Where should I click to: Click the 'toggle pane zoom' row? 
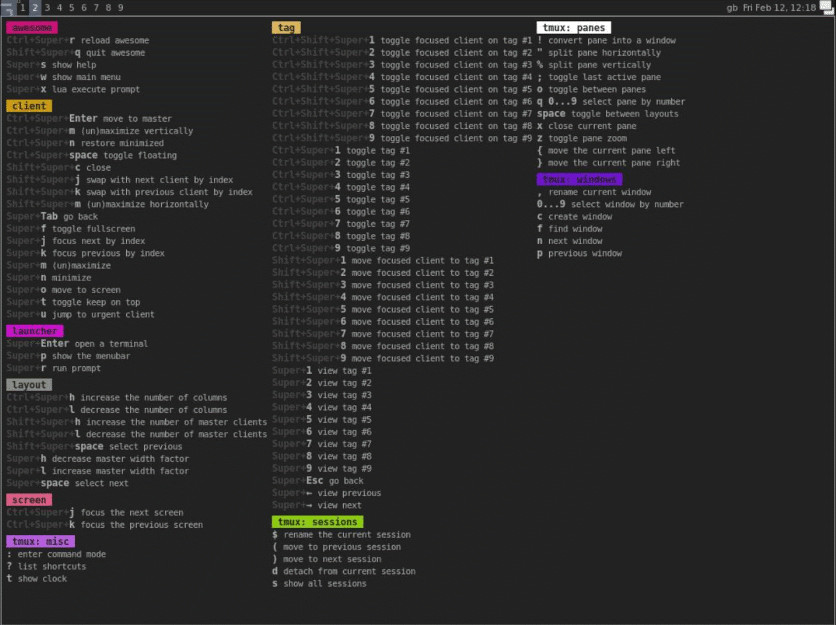[x=582, y=139]
